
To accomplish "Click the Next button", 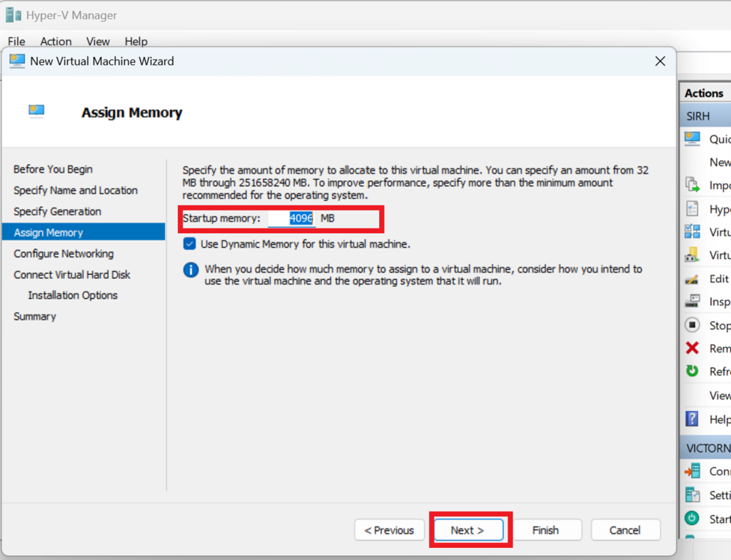I will coord(468,530).
